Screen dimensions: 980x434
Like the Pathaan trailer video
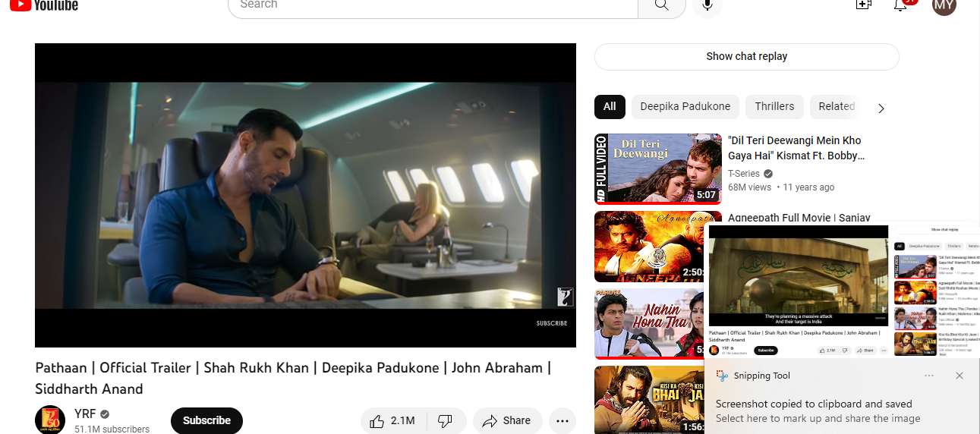click(392, 421)
